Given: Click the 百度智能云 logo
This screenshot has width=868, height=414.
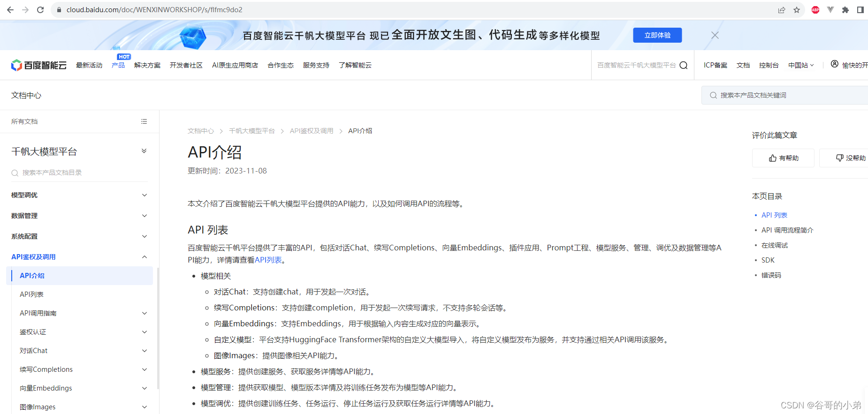Looking at the screenshot, I should (x=38, y=65).
